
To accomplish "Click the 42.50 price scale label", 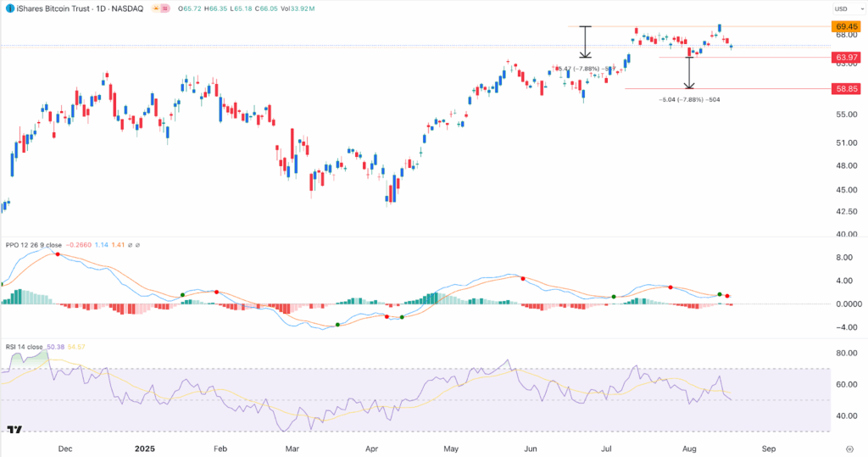I will click(x=847, y=212).
